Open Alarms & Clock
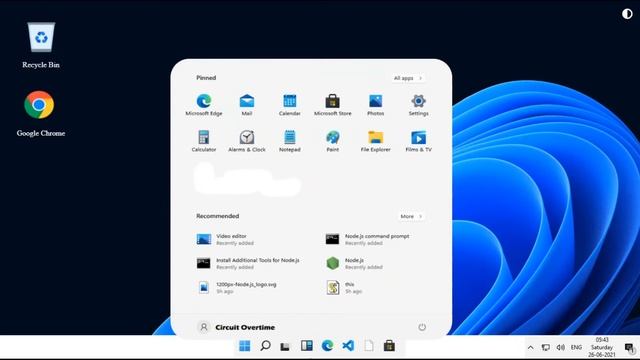Screen dimensions: 640x360 (247, 141)
